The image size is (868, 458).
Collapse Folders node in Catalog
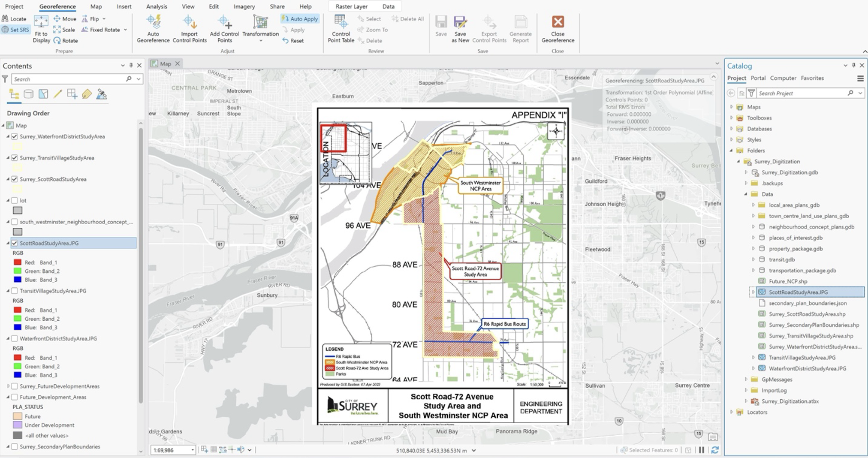click(x=732, y=151)
